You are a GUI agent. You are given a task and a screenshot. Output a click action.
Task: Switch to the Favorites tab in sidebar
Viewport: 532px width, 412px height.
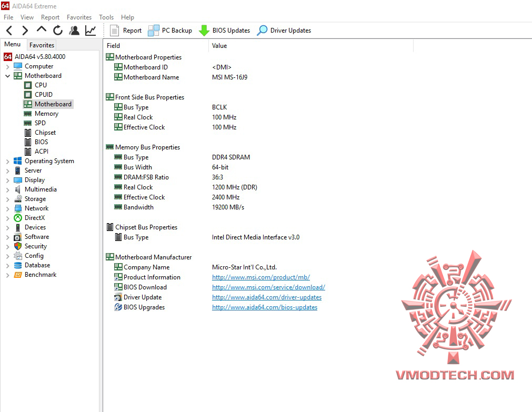click(42, 45)
